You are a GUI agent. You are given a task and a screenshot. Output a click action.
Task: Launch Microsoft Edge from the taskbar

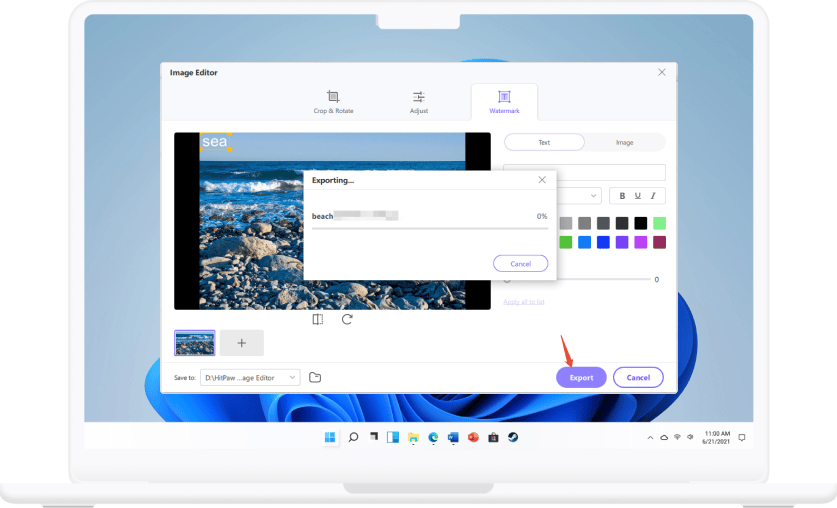tap(433, 438)
